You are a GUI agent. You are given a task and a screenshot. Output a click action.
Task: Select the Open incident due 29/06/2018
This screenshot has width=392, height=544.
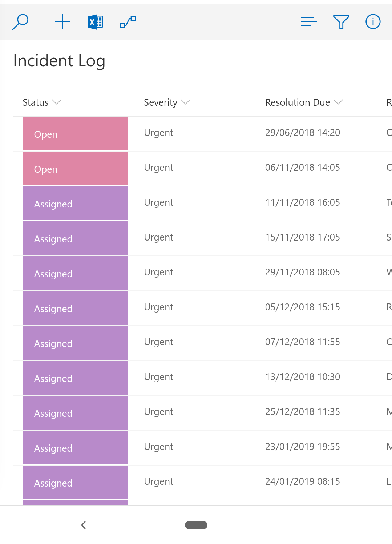75,134
